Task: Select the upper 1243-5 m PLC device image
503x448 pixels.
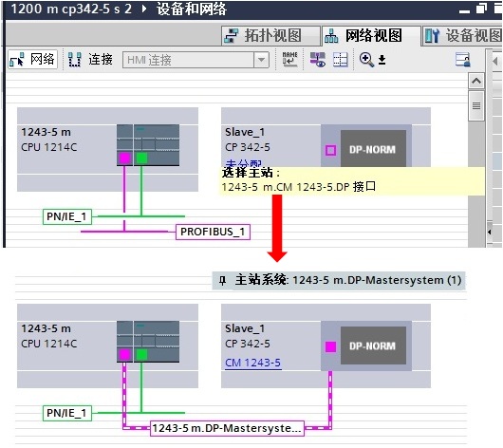Action: pos(148,145)
